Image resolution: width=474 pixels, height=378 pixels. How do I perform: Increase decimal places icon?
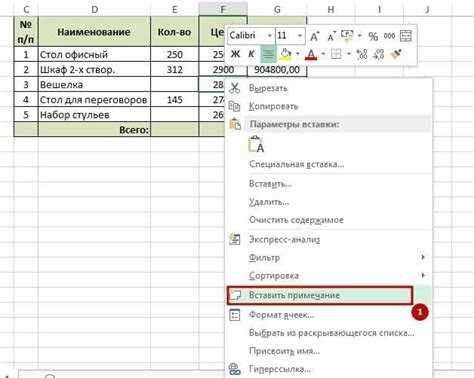pyautogui.click(x=362, y=54)
